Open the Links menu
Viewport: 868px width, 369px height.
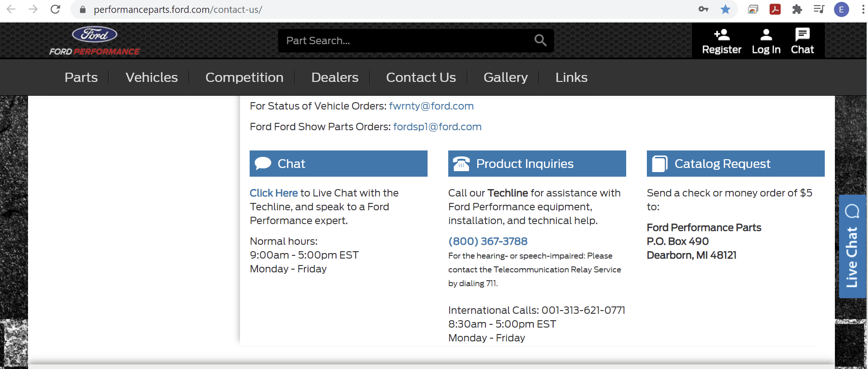pyautogui.click(x=571, y=77)
